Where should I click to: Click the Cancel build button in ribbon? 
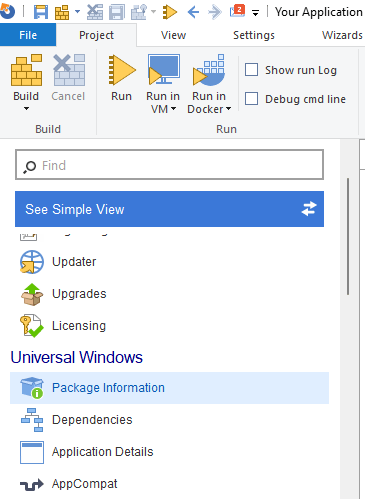click(x=68, y=78)
